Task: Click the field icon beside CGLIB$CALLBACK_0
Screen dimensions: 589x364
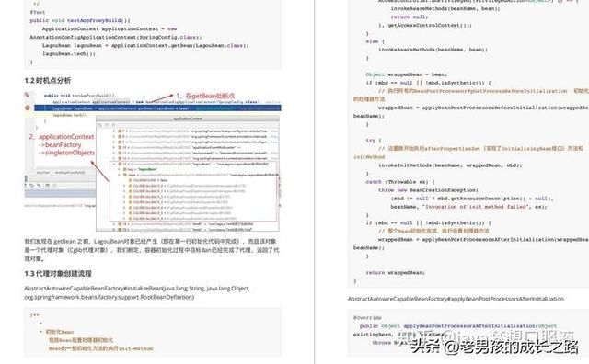Action: 130,186
